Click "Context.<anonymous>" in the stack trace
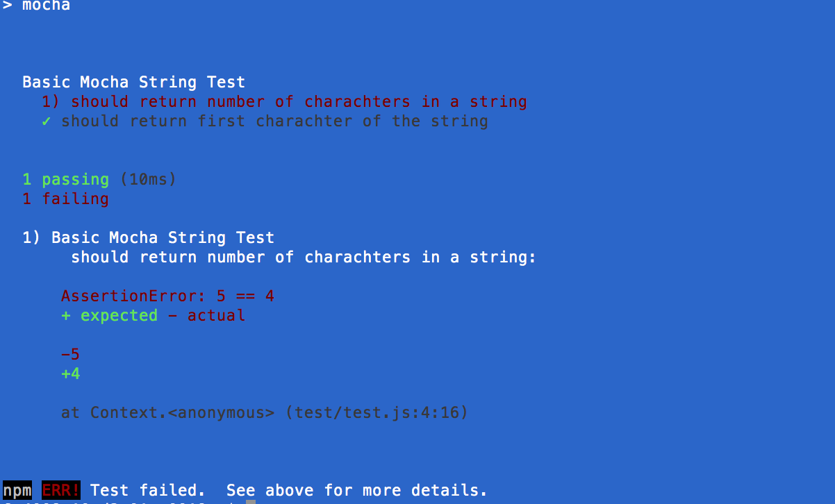The height and width of the screenshot is (504, 835). [x=182, y=413]
